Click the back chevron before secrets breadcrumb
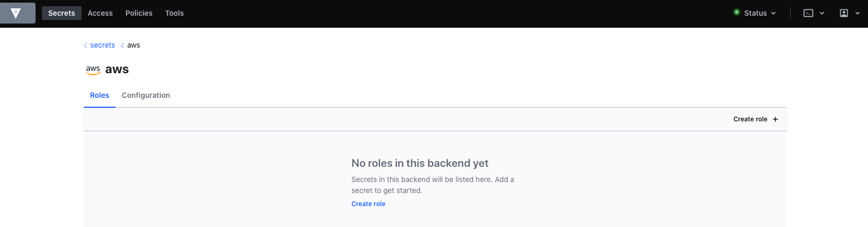868x227 pixels. [86, 46]
